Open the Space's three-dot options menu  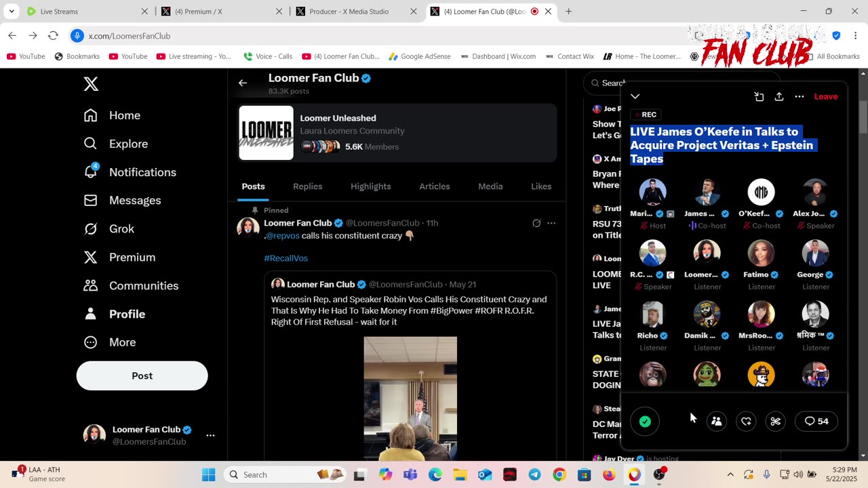(x=800, y=97)
